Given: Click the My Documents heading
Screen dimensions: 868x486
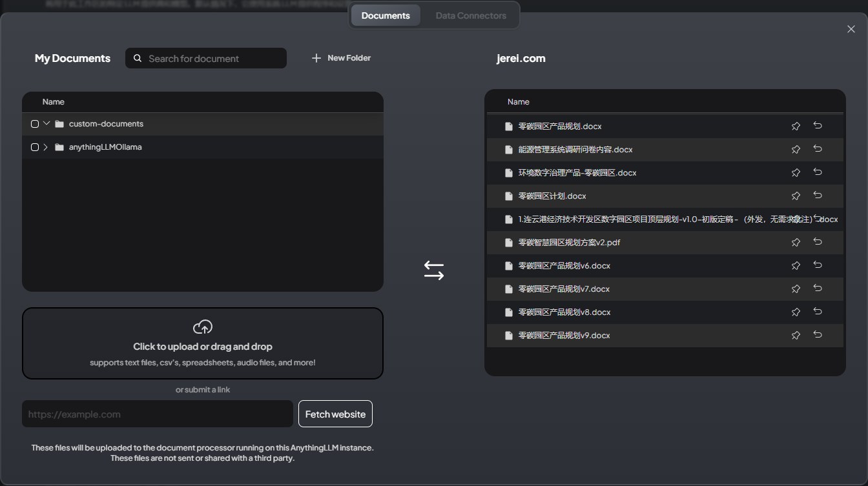Looking at the screenshot, I should 72,58.
